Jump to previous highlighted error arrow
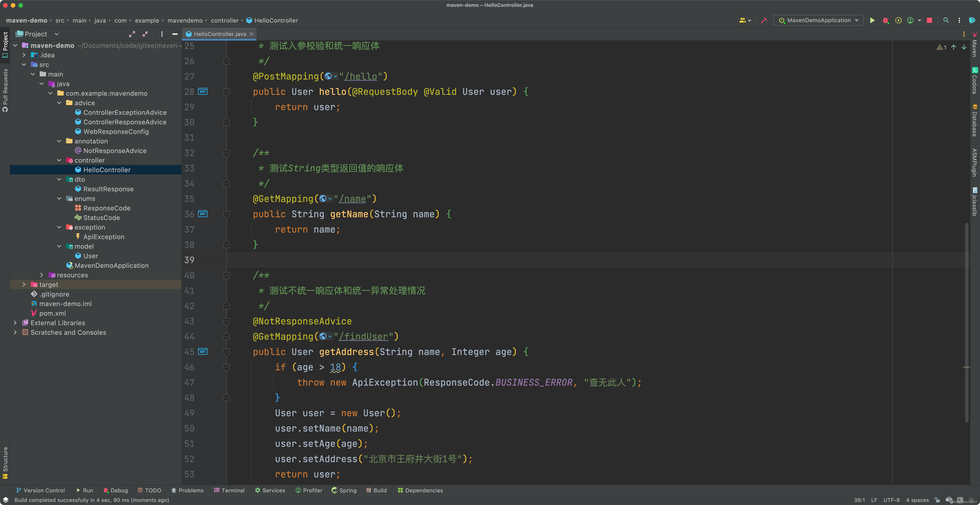 point(953,47)
